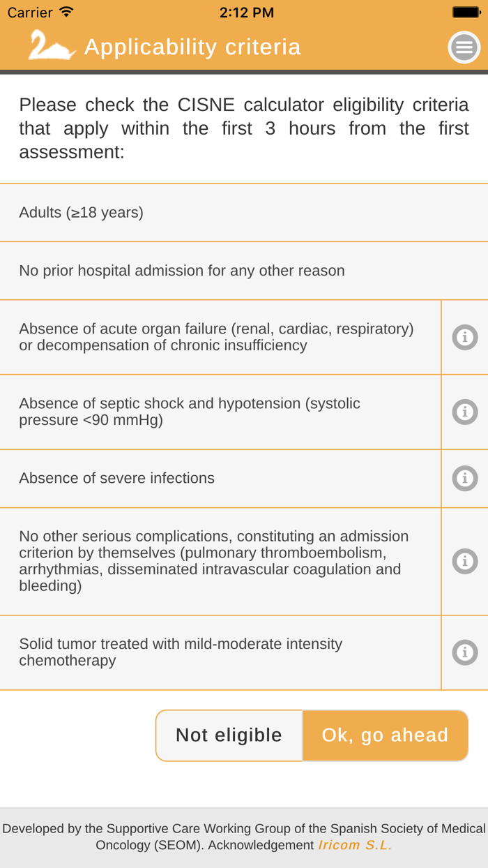The width and height of the screenshot is (488, 868).
Task: Show info for solid tumor chemotherapy criterion
Action: 465,652
